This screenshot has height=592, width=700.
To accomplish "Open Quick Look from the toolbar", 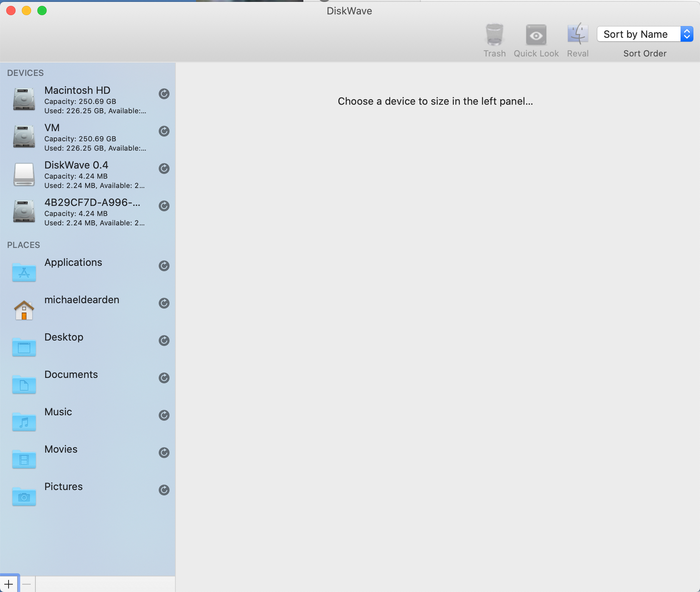I will 536,35.
